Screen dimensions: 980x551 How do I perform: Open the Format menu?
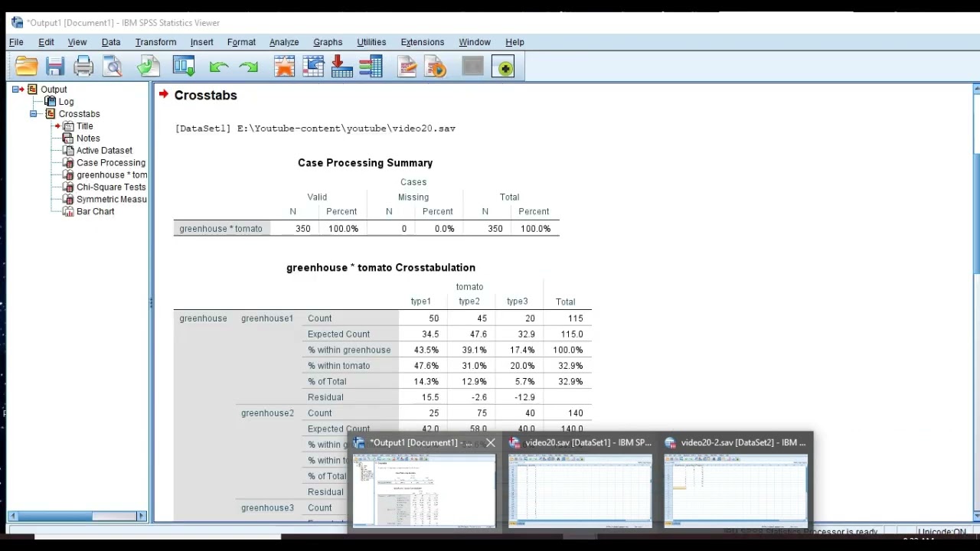coord(241,42)
